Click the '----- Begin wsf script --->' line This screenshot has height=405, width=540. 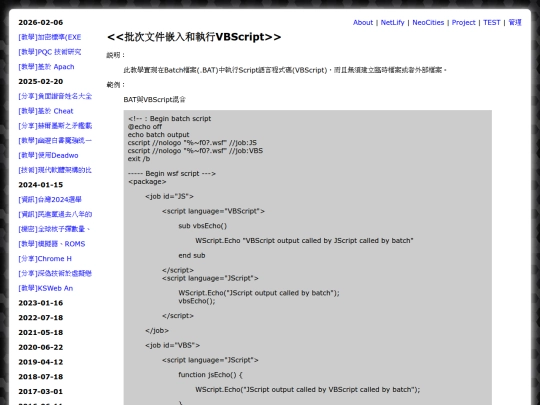coord(172,174)
